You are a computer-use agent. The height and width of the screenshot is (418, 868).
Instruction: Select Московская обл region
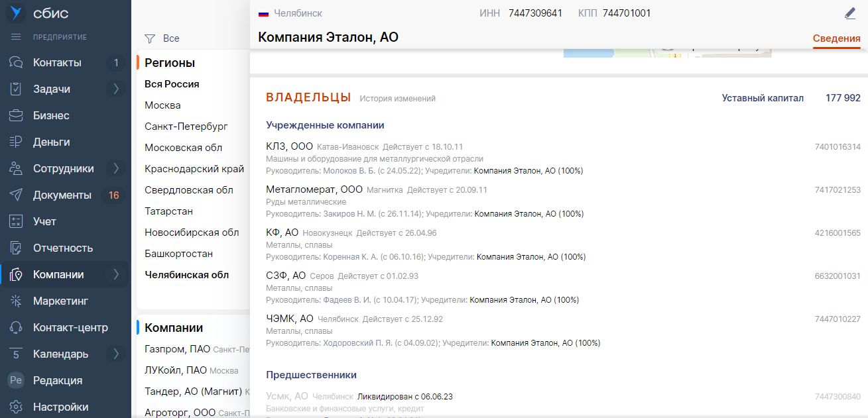coord(184,148)
